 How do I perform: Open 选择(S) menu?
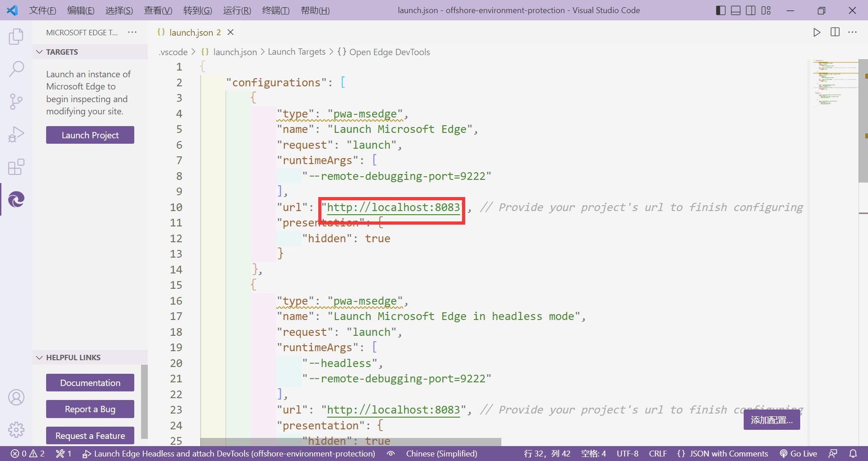point(119,10)
